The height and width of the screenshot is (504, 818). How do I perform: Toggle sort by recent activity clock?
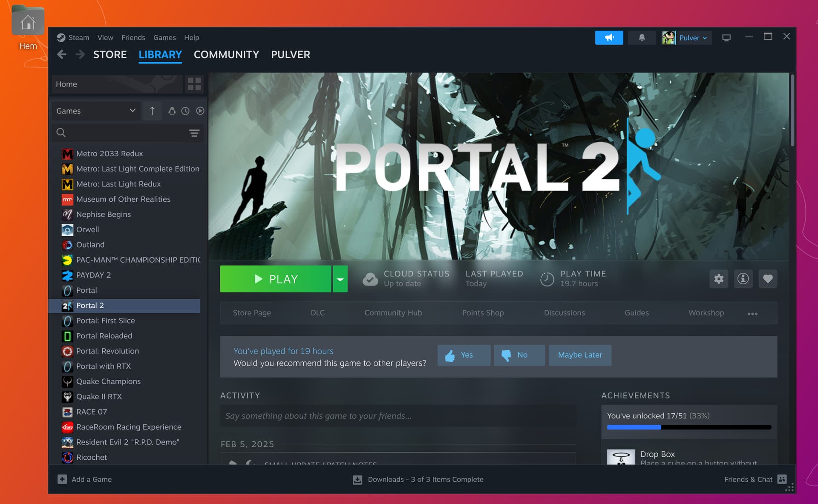tap(185, 111)
